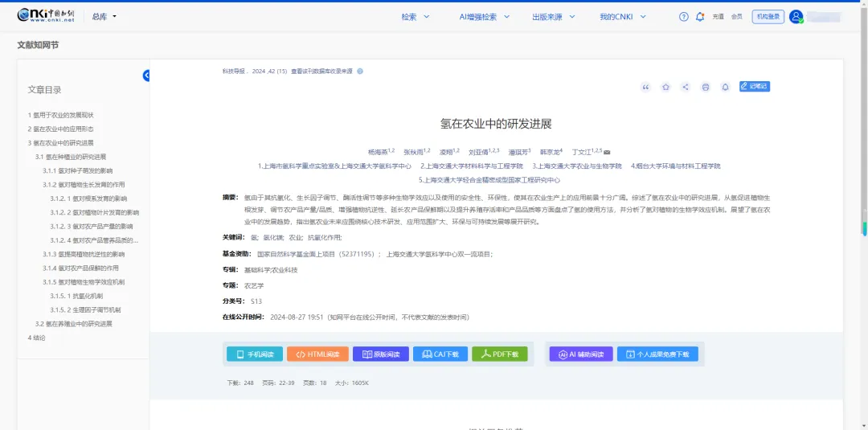Click author email envelope icon
Image resolution: width=868 pixels, height=430 pixels.
click(x=608, y=151)
